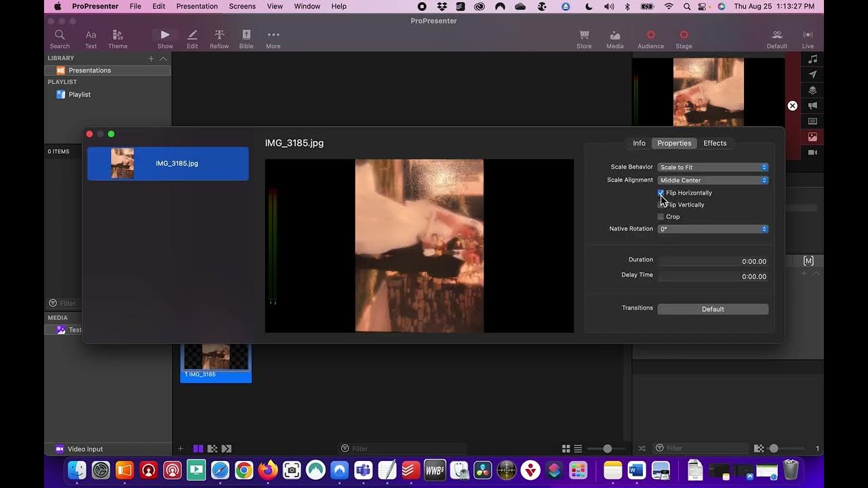Open the More toolbar options
The image size is (868, 488).
tap(273, 39)
